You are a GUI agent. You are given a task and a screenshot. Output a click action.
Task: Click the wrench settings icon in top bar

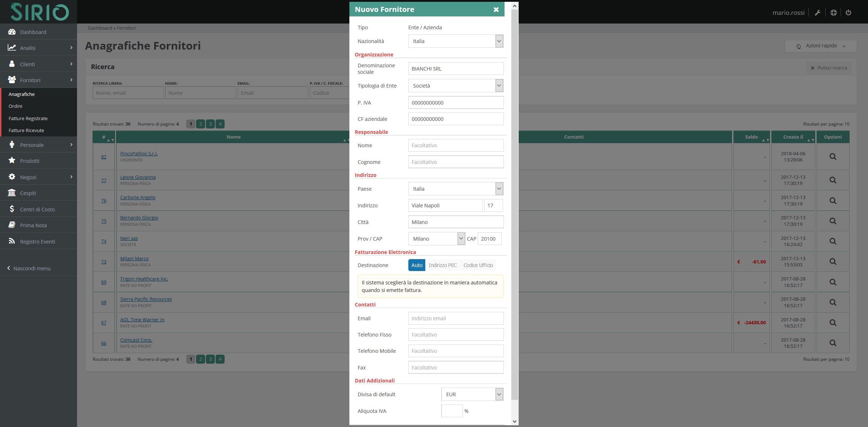pos(817,13)
